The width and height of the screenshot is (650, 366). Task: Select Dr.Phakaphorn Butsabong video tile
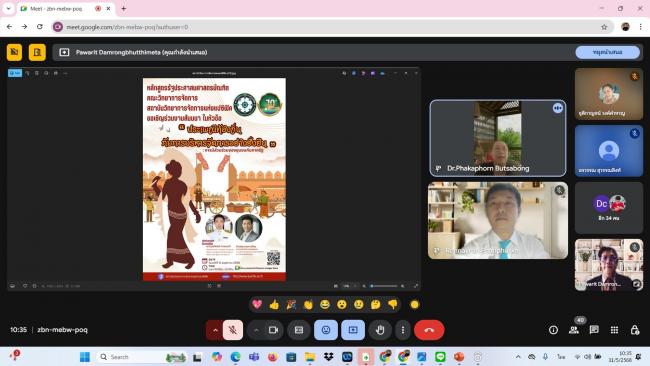(498, 138)
